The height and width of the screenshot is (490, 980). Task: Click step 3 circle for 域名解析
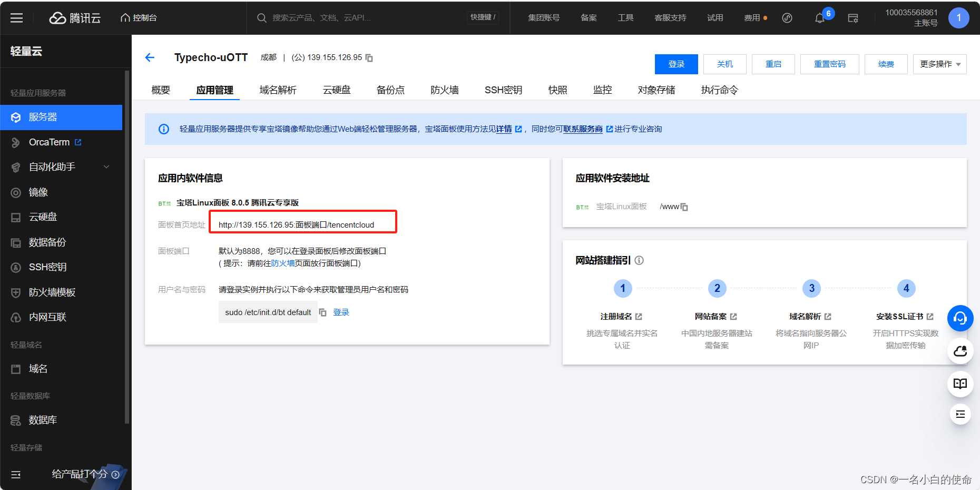[x=811, y=288]
